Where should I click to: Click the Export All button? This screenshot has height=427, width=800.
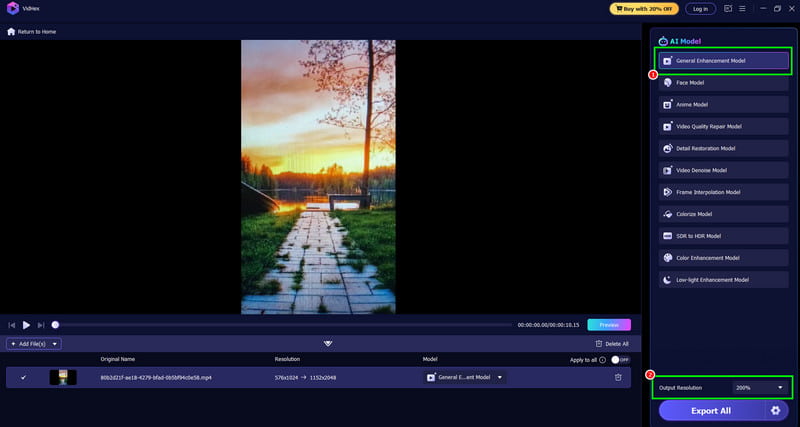(709, 410)
